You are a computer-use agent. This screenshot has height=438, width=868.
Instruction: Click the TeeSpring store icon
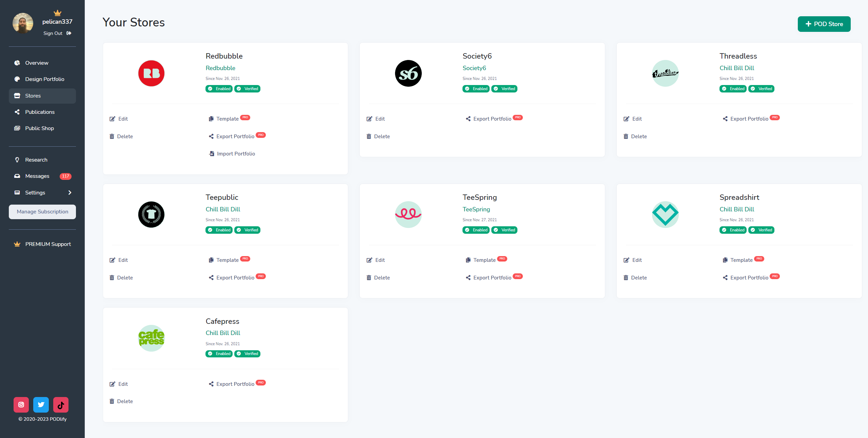point(409,213)
